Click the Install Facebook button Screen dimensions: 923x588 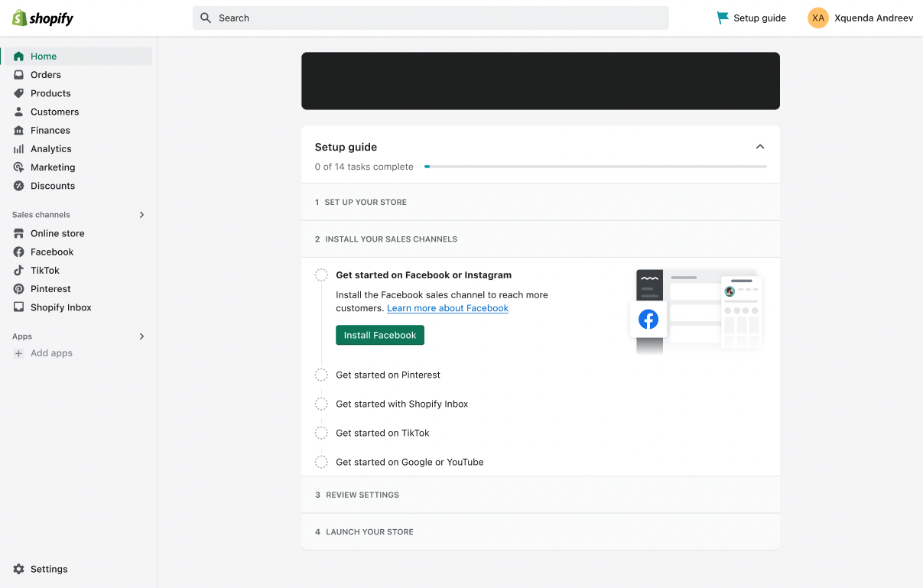pos(380,335)
